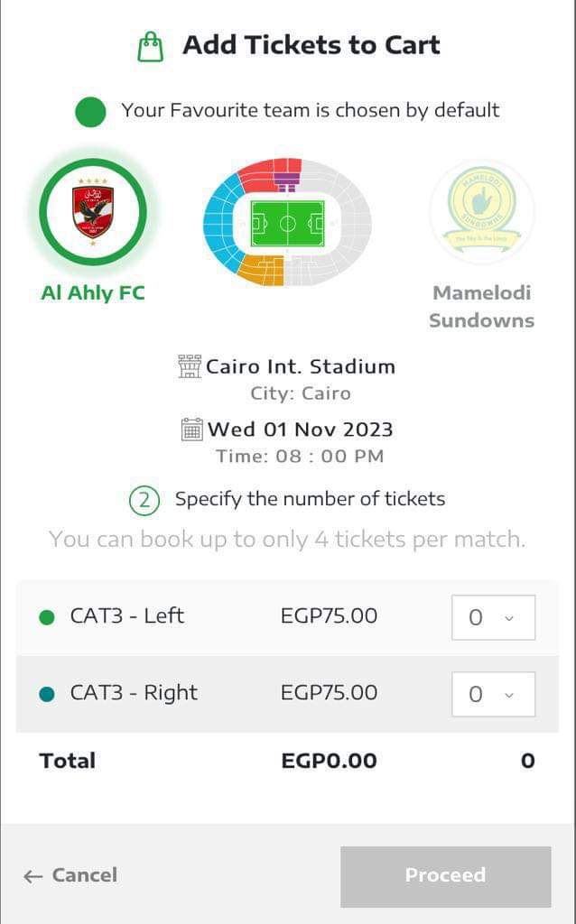Click the football pitch in the stadium map
This screenshot has height=924, width=576.
pyautogui.click(x=287, y=222)
